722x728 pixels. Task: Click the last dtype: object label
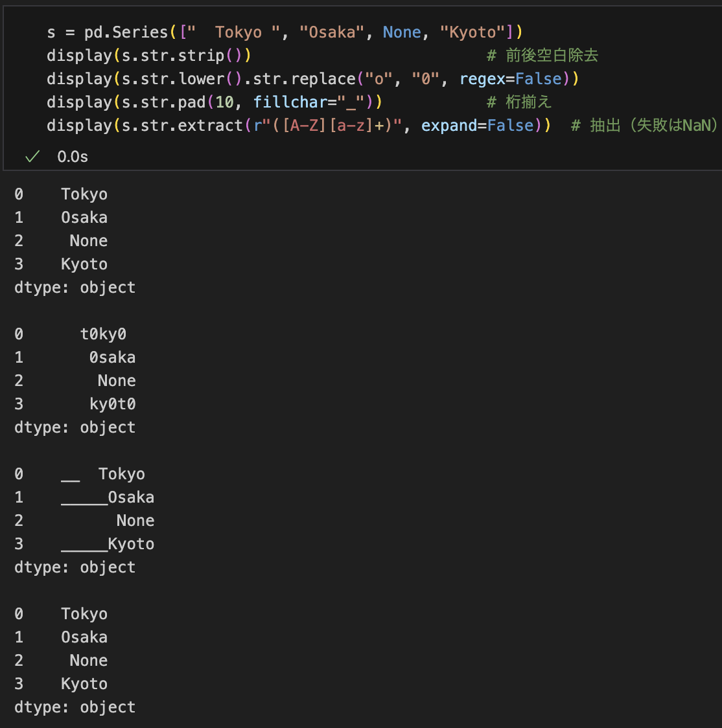tap(75, 707)
